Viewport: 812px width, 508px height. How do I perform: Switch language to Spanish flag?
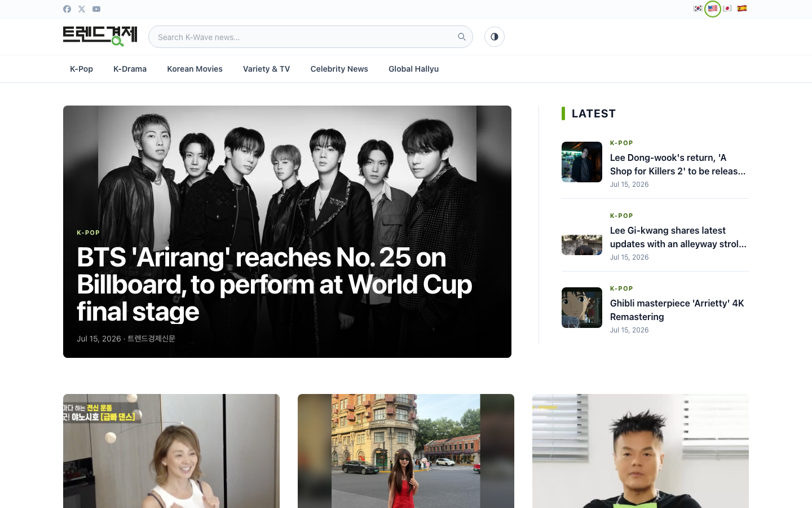tap(742, 8)
